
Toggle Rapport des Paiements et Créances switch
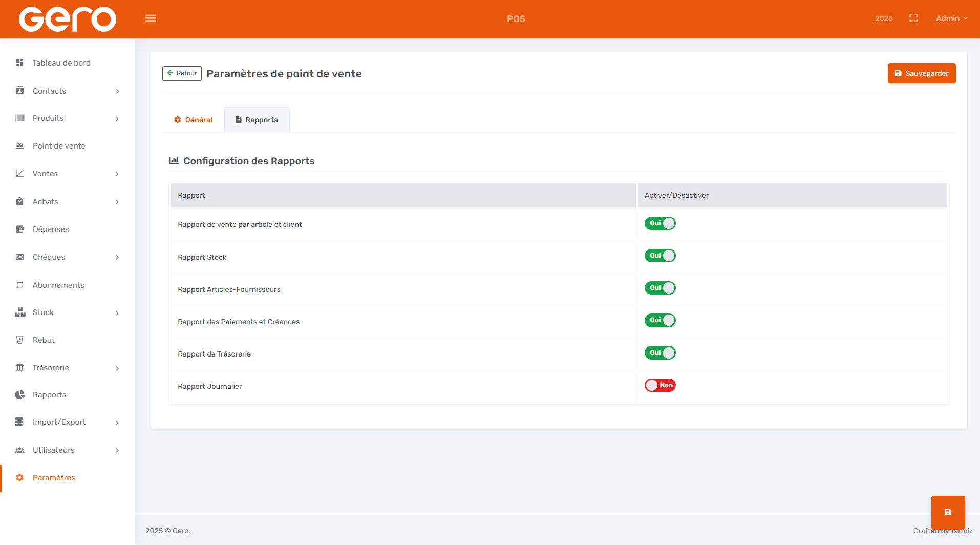(660, 321)
